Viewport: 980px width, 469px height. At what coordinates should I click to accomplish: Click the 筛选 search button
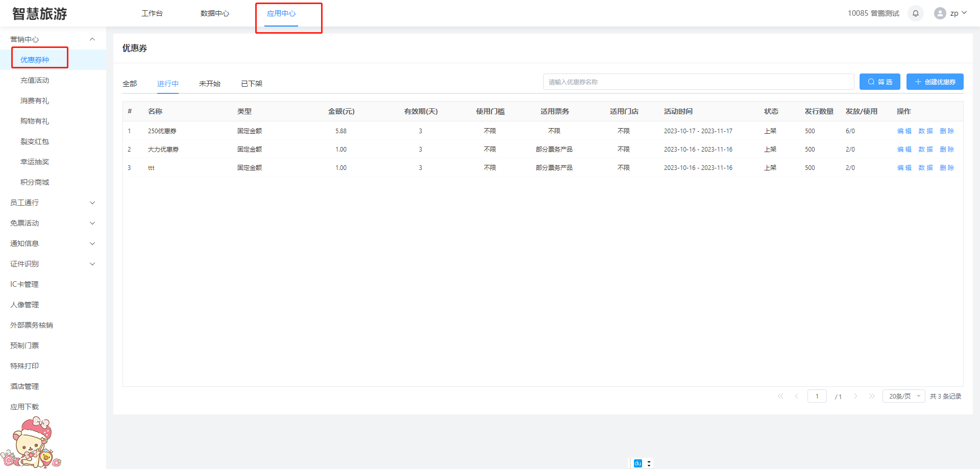tap(879, 82)
